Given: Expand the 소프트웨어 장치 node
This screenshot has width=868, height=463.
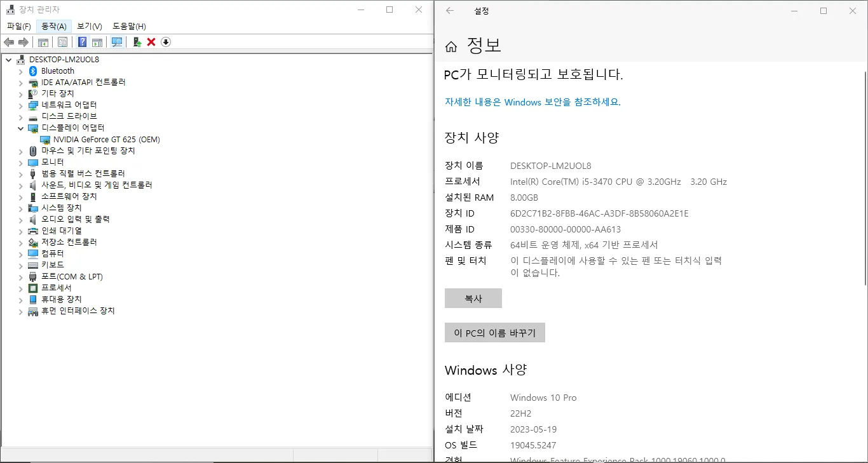Looking at the screenshot, I should [x=20, y=196].
